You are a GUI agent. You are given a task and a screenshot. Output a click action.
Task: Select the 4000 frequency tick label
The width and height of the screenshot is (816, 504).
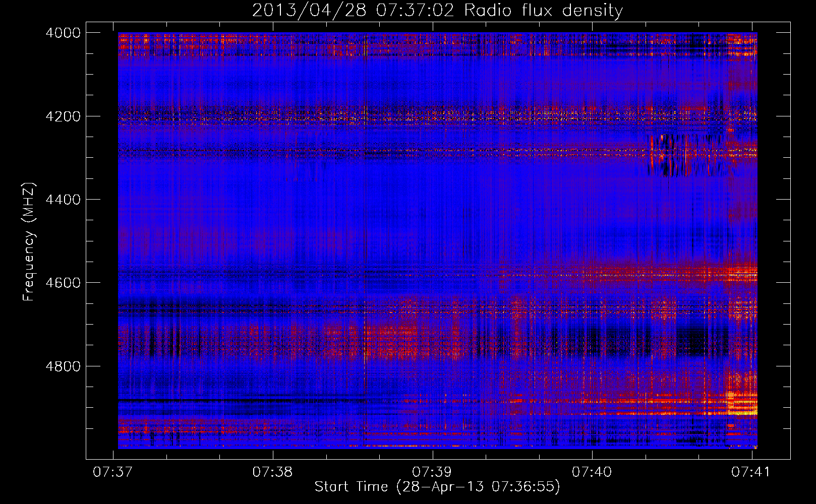pyautogui.click(x=63, y=33)
